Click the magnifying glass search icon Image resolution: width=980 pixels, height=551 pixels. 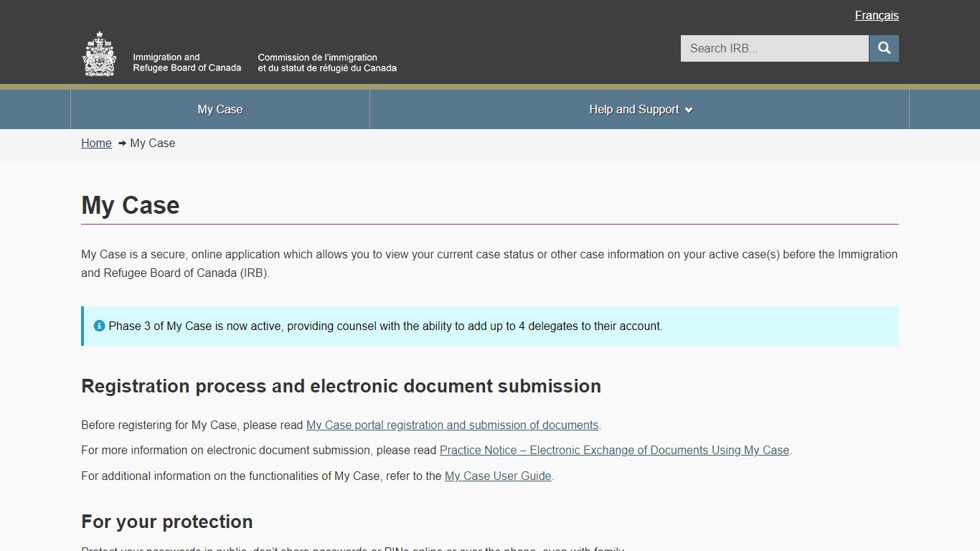click(883, 48)
